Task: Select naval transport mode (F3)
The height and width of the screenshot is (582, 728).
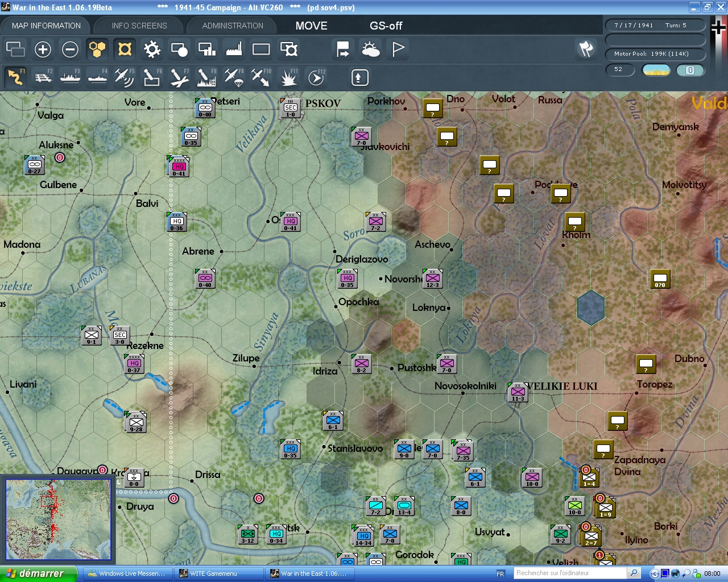Action: (x=70, y=77)
